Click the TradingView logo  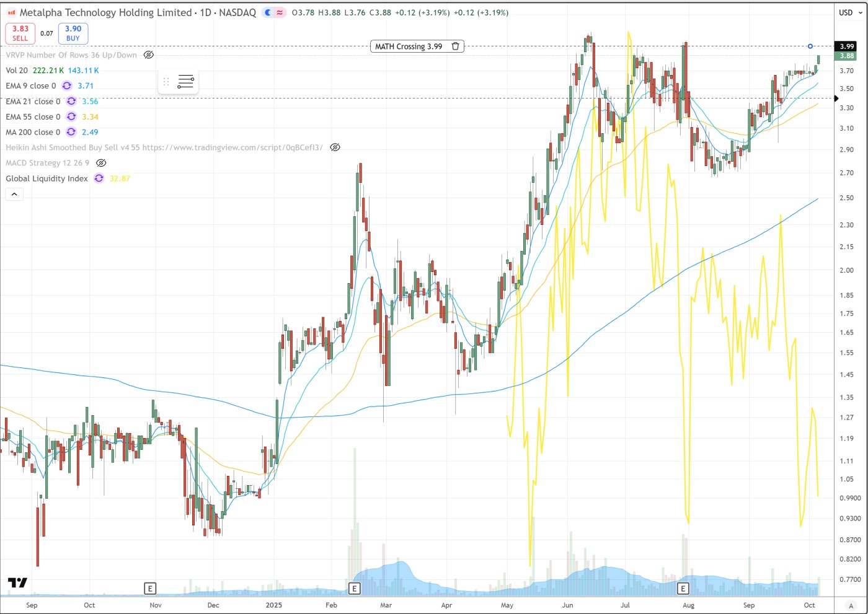coord(17,583)
